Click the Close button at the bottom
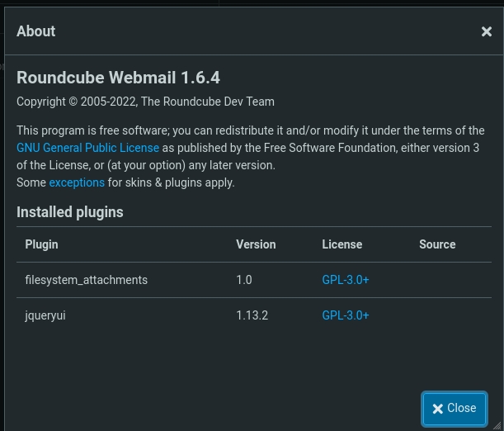504x431 pixels. tap(454, 408)
